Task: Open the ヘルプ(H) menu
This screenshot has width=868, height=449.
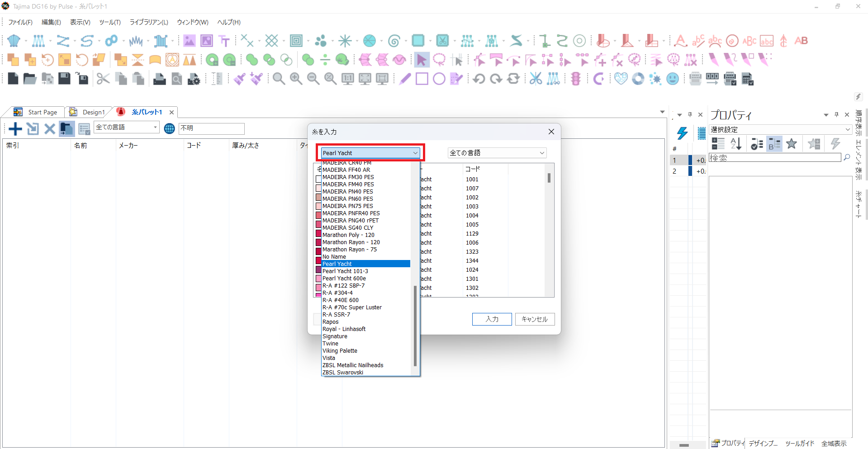Action: click(x=229, y=22)
